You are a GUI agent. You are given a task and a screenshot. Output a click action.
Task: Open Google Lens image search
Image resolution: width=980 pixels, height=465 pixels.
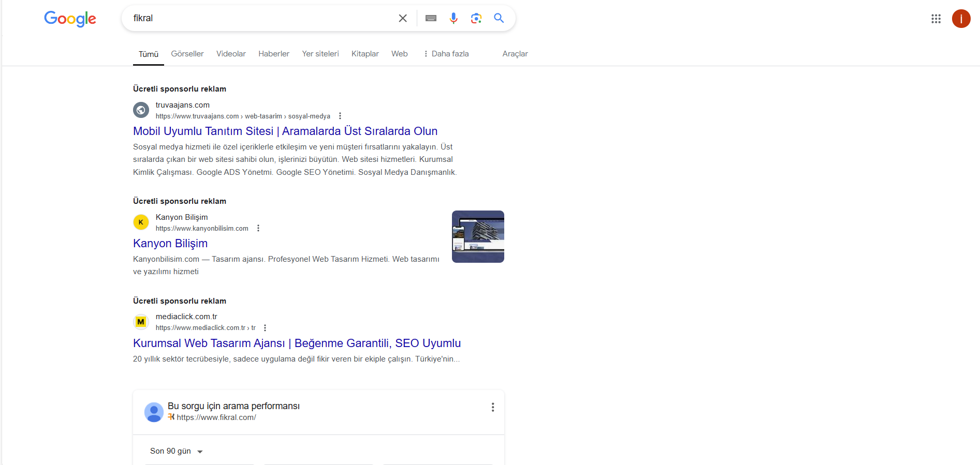tap(476, 18)
